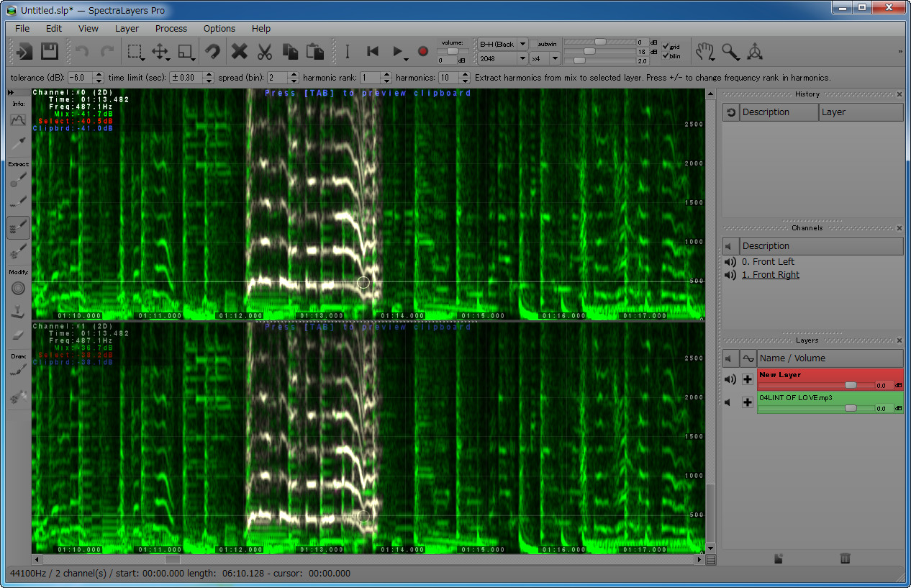
Task: Click the harmonics count spinner arrows
Action: pyautogui.click(x=465, y=78)
